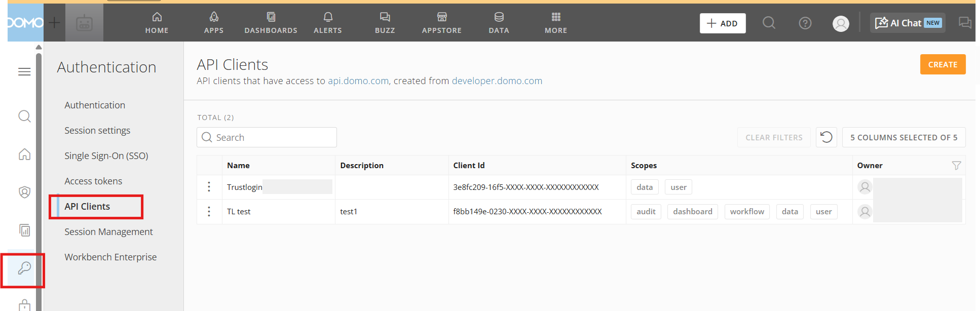Open the three-dot menu for the TL test row
Screen dimensions: 980x311
tap(209, 211)
